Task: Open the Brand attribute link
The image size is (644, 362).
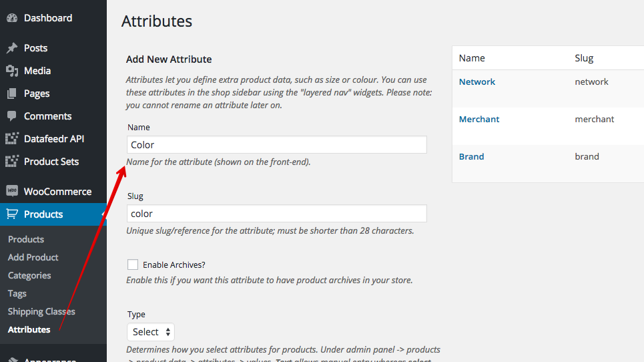Action: pos(472,156)
